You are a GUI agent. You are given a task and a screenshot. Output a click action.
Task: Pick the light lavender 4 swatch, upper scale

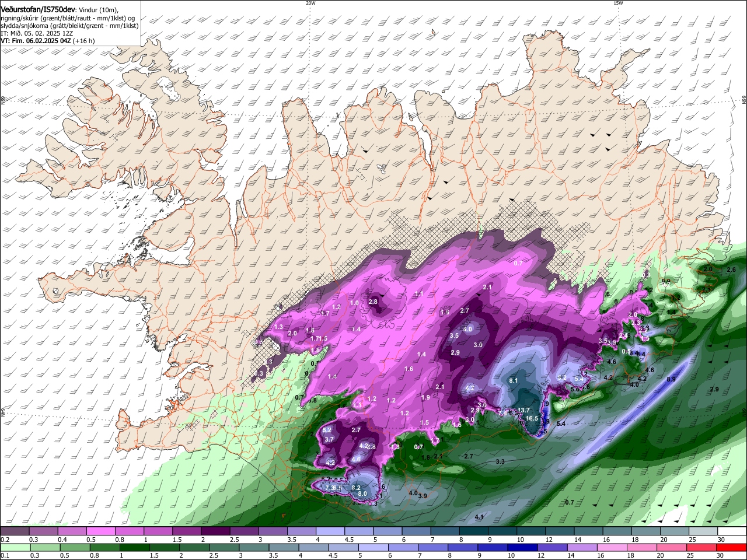(x=330, y=531)
